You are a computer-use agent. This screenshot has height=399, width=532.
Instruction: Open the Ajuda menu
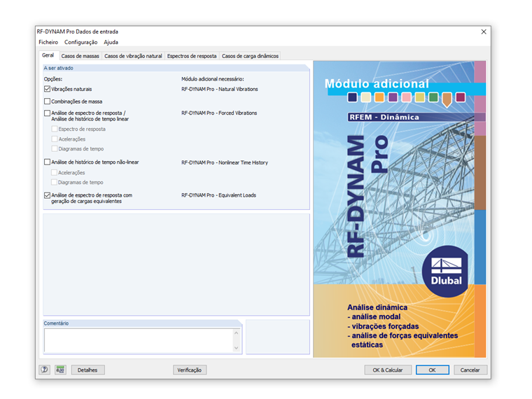coord(111,42)
